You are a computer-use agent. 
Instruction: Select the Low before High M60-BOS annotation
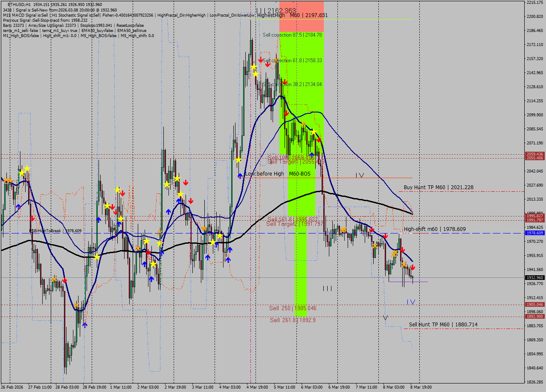click(x=278, y=174)
